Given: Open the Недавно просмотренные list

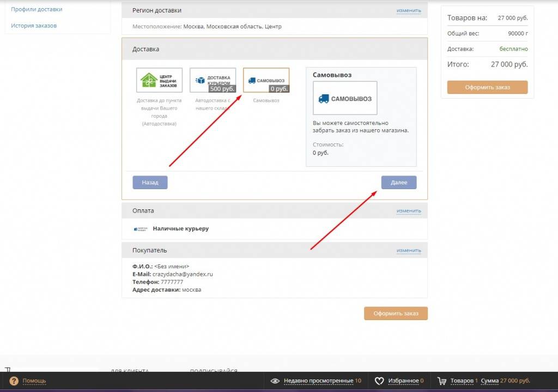Looking at the screenshot, I should (318, 381).
